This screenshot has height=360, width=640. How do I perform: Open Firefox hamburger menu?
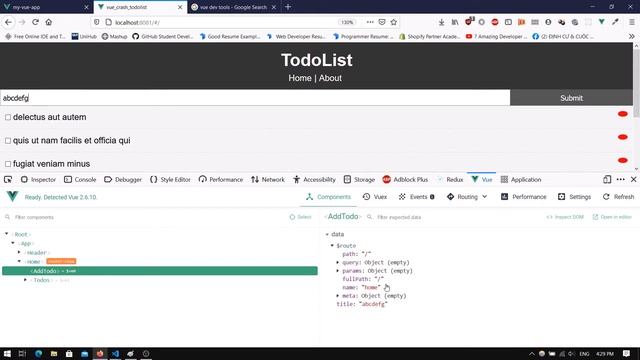631,22
